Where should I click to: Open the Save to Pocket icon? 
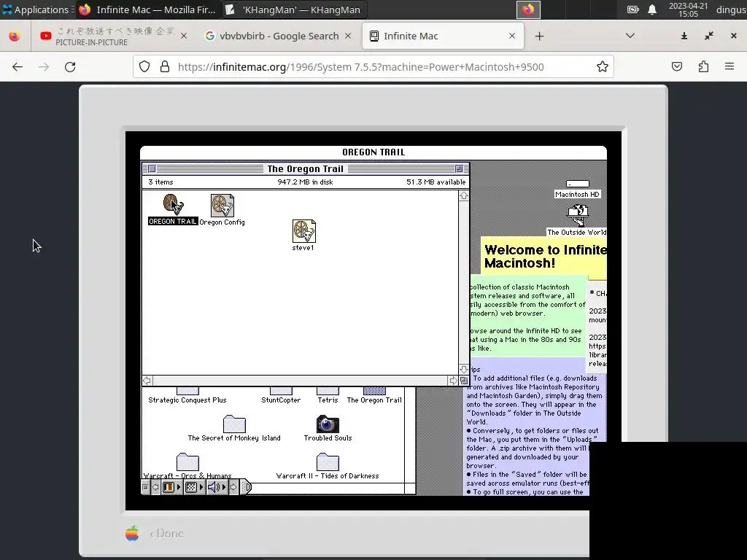(677, 66)
